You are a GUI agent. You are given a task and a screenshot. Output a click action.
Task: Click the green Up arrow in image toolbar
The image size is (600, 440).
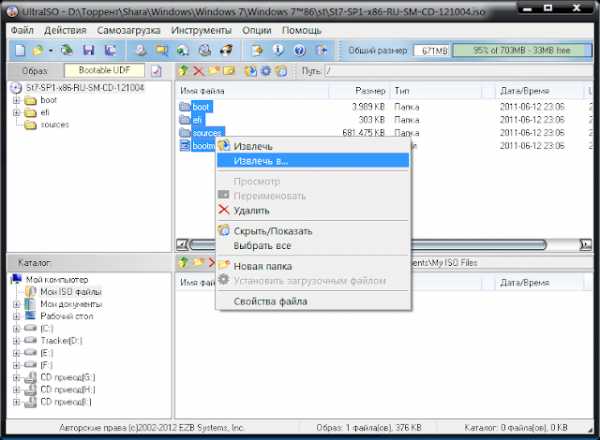click(x=183, y=71)
